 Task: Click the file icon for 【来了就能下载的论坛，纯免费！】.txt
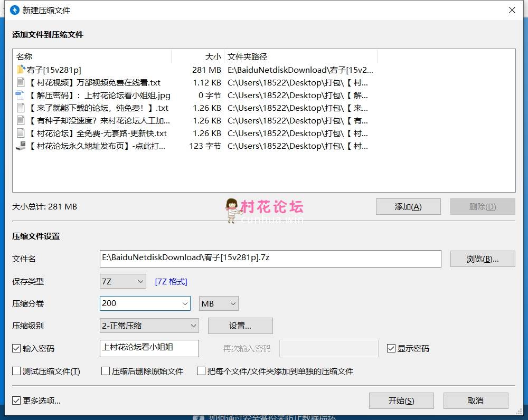point(21,108)
